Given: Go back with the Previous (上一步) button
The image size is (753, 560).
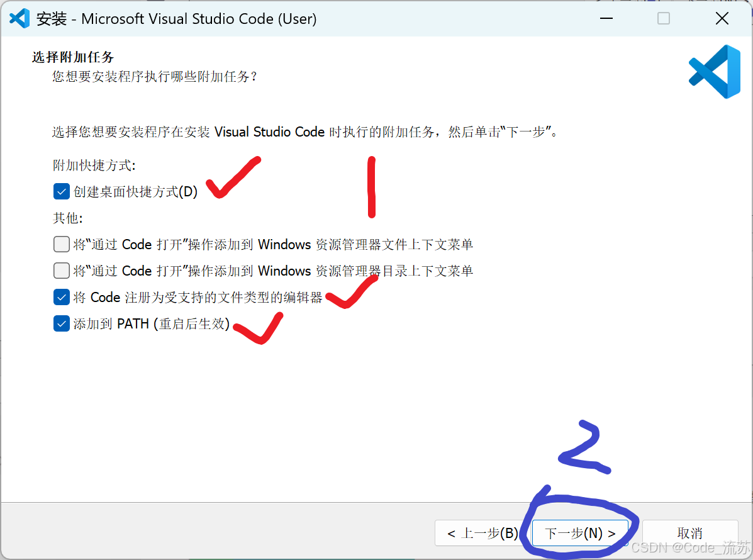Looking at the screenshot, I should pyautogui.click(x=482, y=533).
